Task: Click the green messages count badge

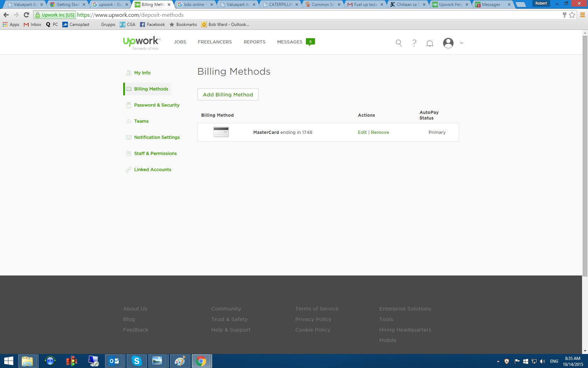Action: (x=310, y=42)
